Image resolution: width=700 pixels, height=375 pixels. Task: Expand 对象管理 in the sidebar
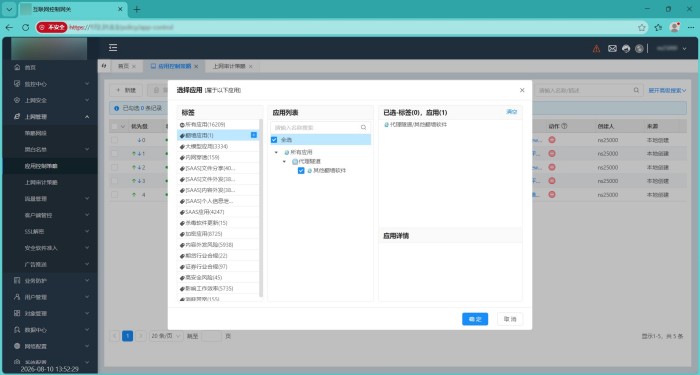point(49,313)
